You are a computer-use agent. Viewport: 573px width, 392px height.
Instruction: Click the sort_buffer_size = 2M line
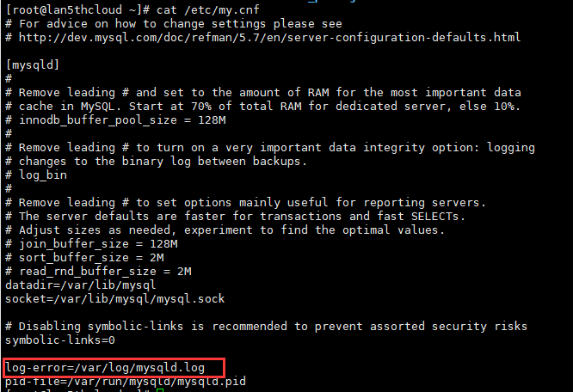tap(85, 258)
